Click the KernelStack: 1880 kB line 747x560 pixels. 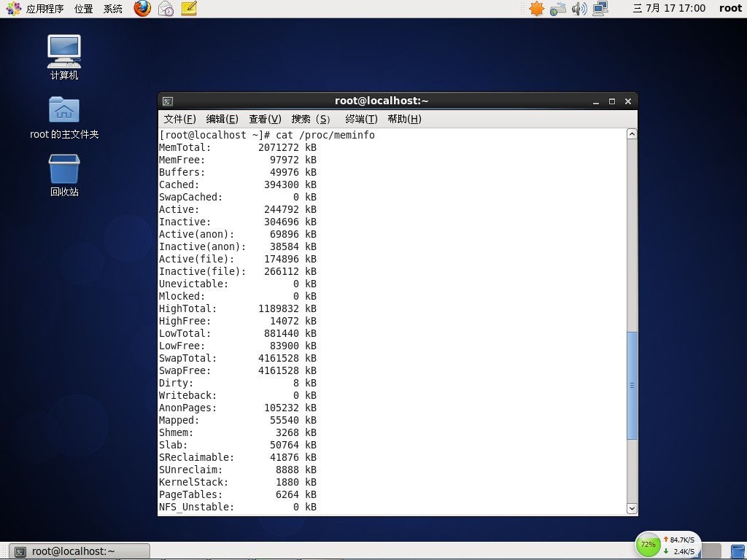(238, 482)
